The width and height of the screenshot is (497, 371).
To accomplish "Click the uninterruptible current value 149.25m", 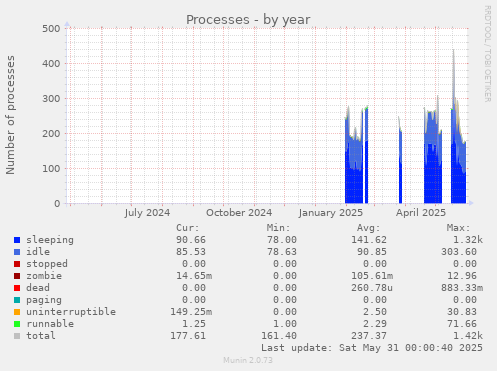I will click(191, 312).
